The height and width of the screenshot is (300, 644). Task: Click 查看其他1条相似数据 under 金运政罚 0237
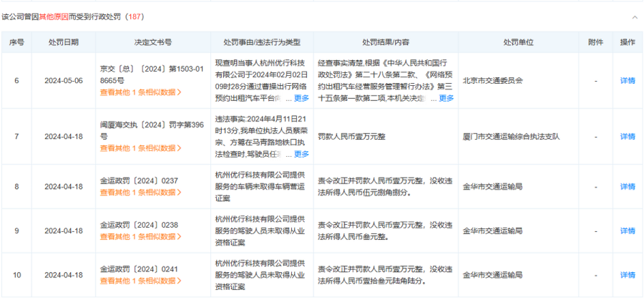(x=140, y=193)
